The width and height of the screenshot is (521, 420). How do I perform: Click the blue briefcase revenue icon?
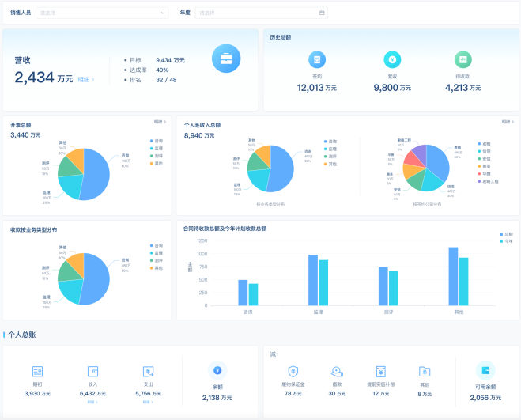(226, 59)
